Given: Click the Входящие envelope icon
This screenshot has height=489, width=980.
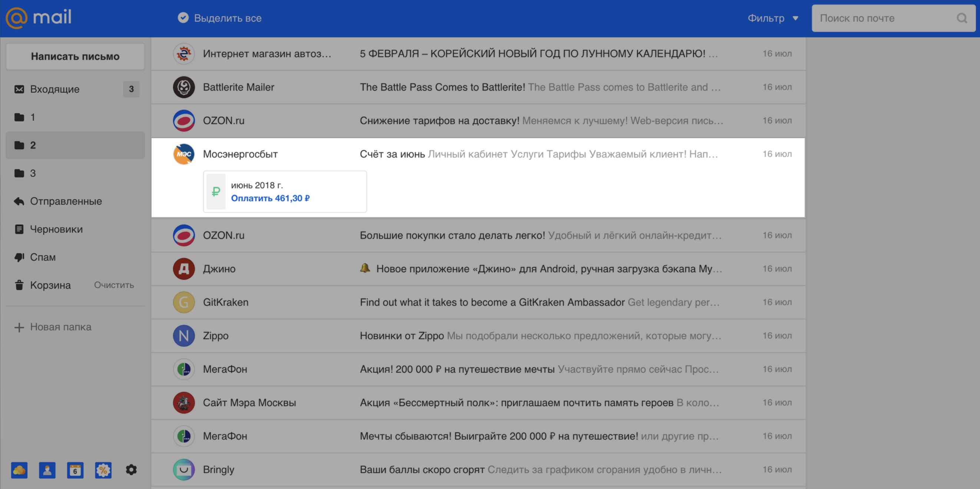Looking at the screenshot, I should pos(19,89).
